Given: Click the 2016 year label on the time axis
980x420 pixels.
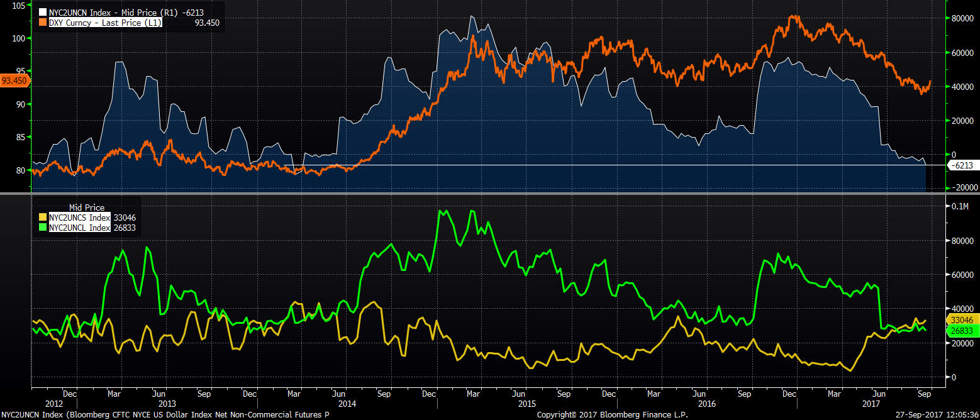Looking at the screenshot, I should (x=708, y=404).
